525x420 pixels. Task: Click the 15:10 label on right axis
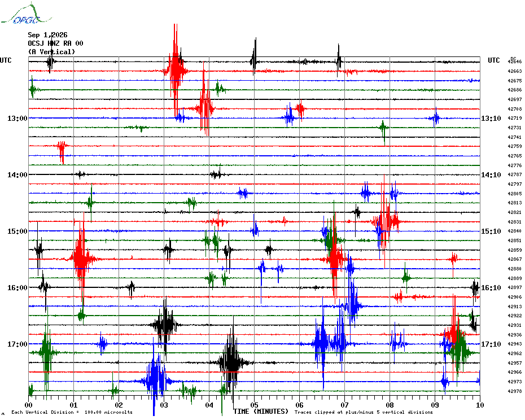[x=491, y=231]
